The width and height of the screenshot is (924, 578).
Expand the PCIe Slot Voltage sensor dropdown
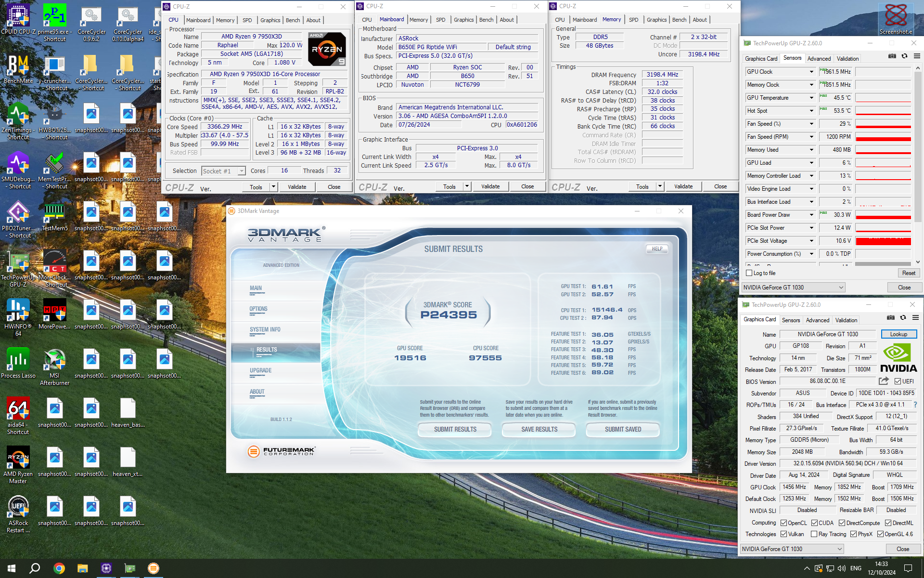pyautogui.click(x=811, y=241)
